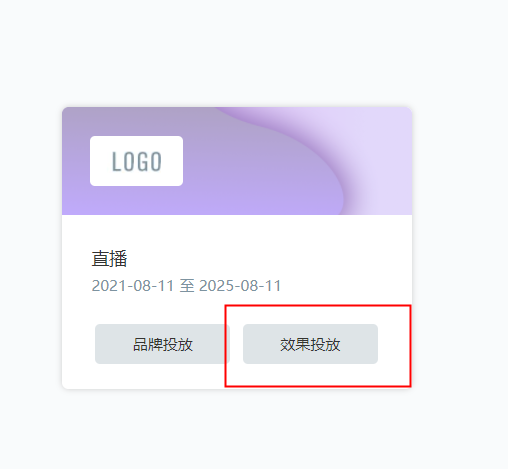Open performance placement via 效果投放

click(310, 344)
